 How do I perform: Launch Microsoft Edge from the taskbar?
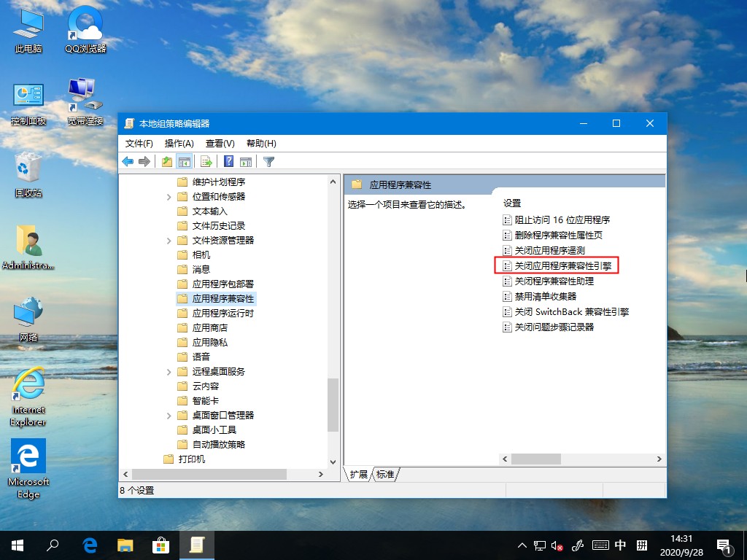point(89,545)
